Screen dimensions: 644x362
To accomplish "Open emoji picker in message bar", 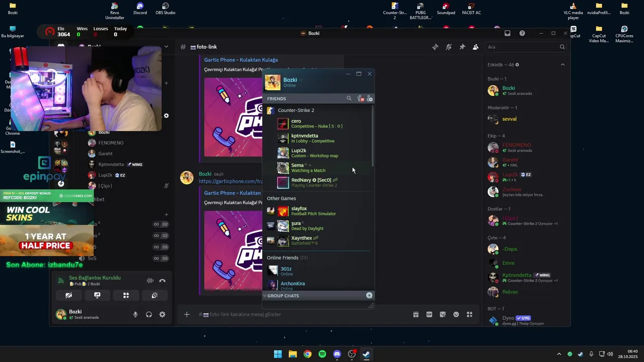I will tap(456, 314).
